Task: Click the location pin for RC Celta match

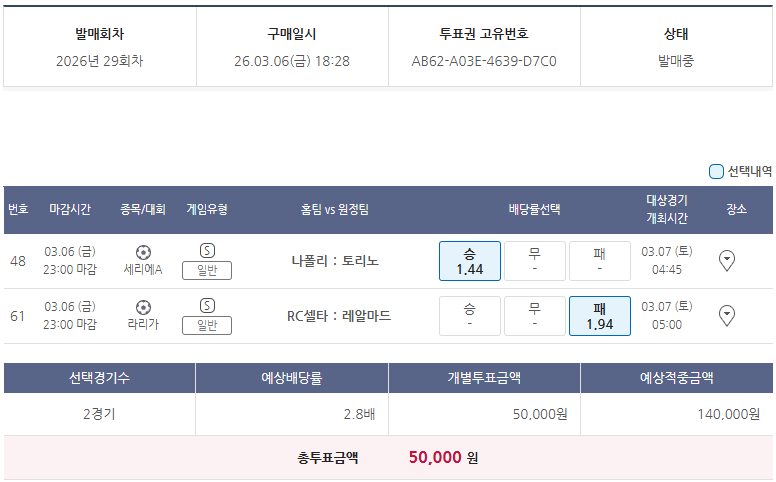Action: click(728, 316)
